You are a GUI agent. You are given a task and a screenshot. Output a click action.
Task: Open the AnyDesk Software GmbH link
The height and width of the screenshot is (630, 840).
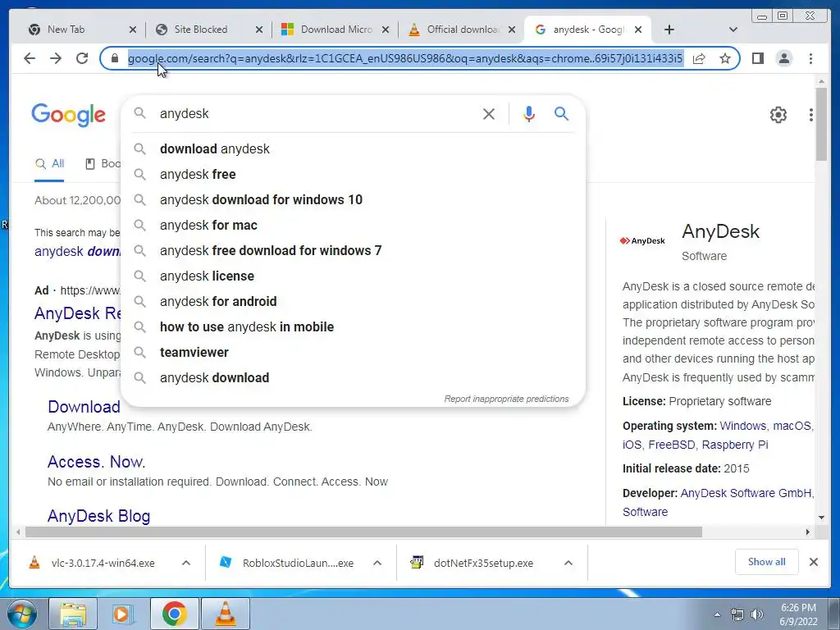pyautogui.click(x=746, y=493)
